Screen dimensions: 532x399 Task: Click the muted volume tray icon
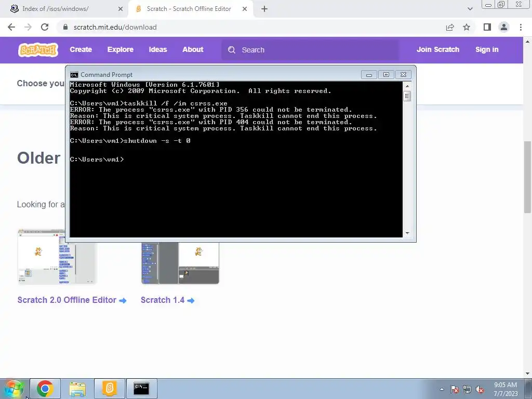pos(480,389)
